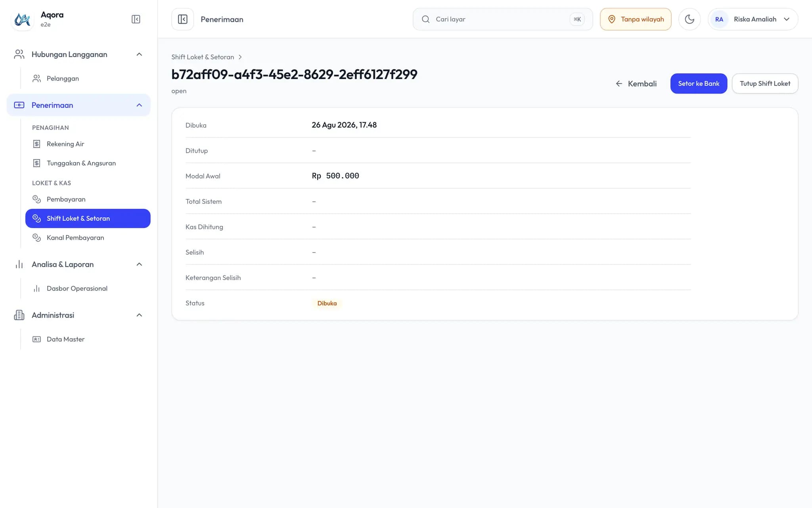Toggle sidebar panel button beside the Penerimaan header
Screen dimensions: 812x508
tap(182, 19)
